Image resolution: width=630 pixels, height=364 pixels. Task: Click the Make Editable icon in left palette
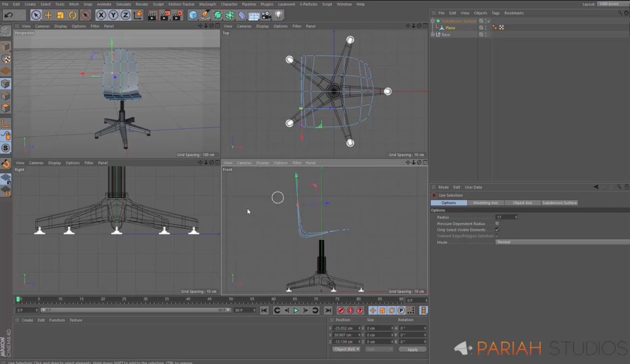point(5,31)
